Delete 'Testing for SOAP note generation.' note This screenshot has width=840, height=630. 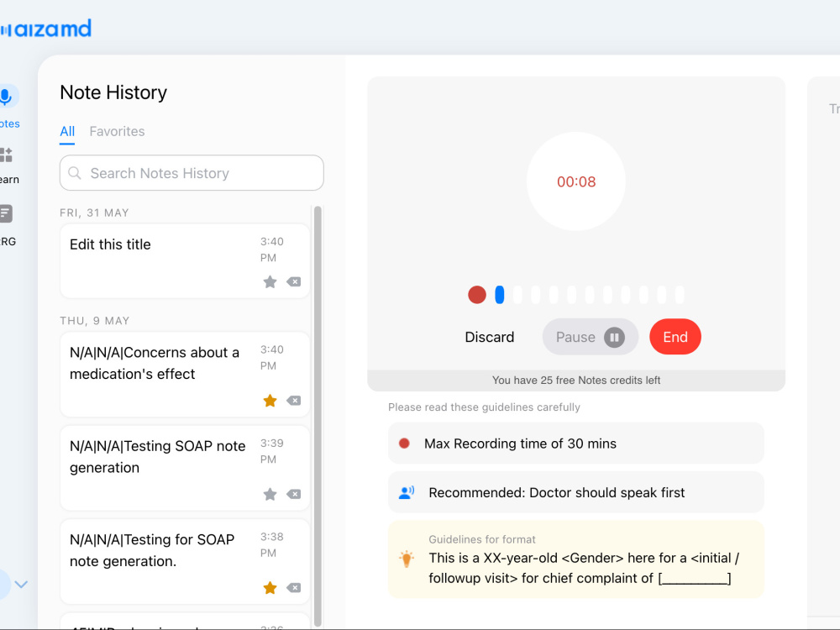pos(293,588)
